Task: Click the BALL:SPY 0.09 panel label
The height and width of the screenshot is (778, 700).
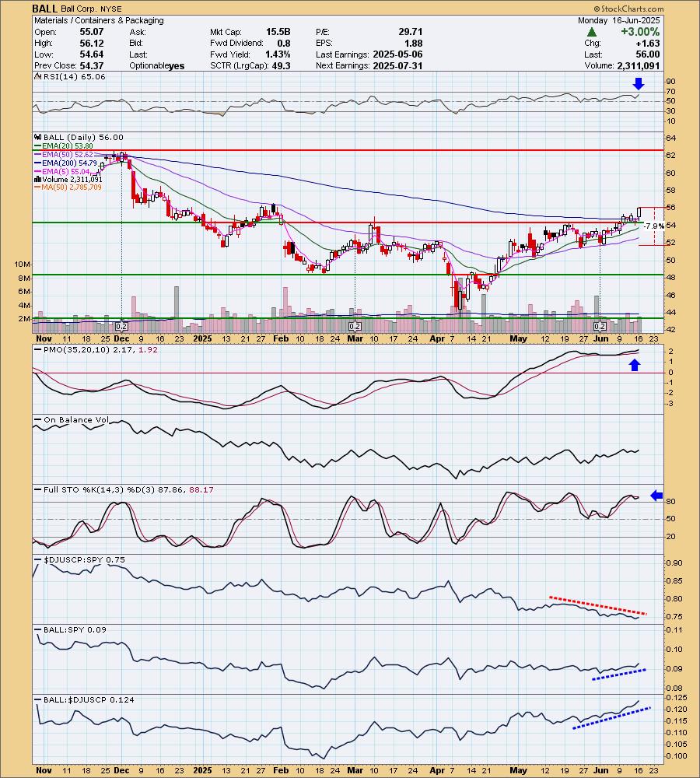Action: [75, 629]
